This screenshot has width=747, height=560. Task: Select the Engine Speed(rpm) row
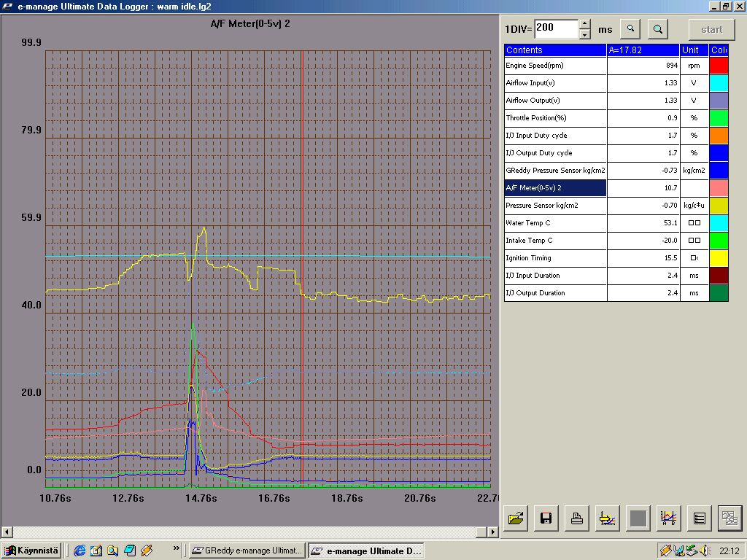[555, 66]
